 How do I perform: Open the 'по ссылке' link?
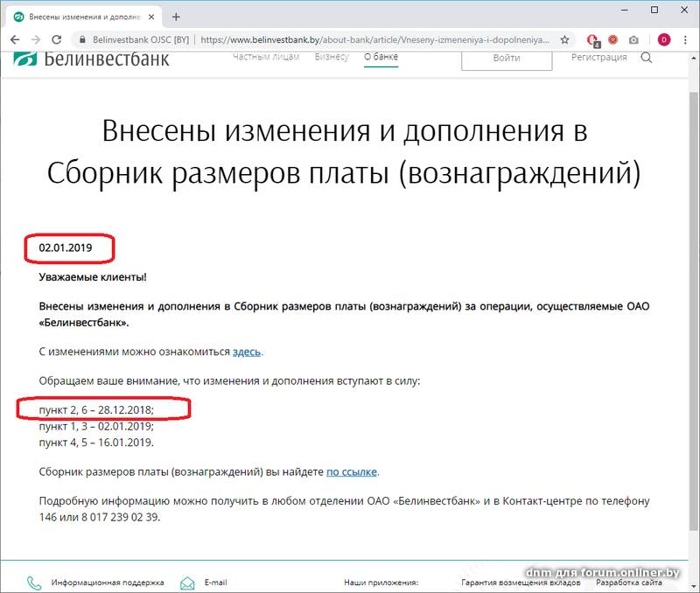pos(352,471)
